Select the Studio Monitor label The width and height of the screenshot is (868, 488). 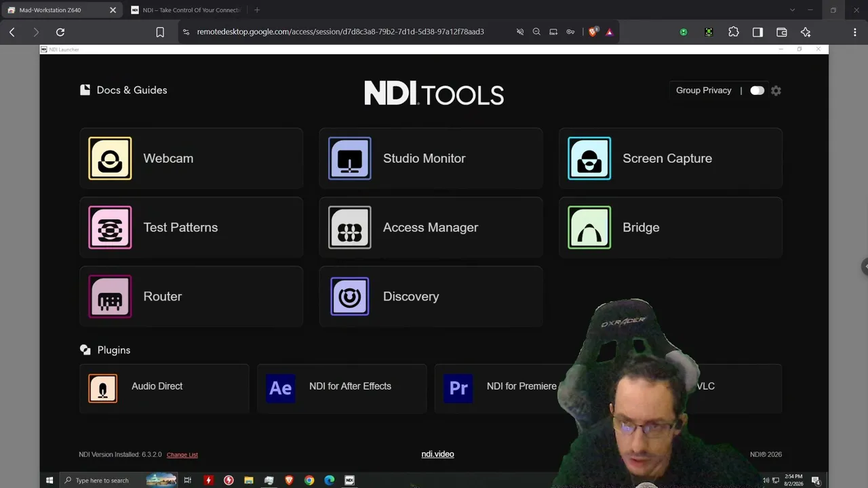point(425,159)
